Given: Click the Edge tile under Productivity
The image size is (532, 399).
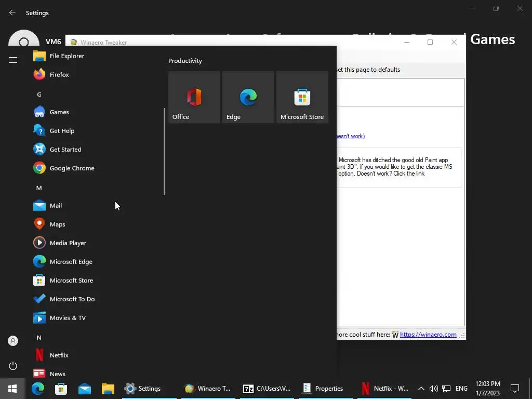Looking at the screenshot, I should point(248,97).
